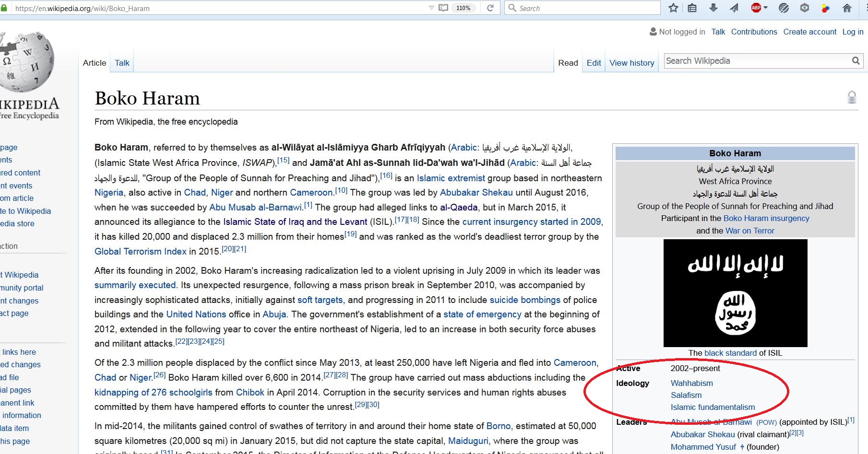Viewport: 868px width, 454px height.
Task: Click the striped globe extension icon
Action: [784, 8]
